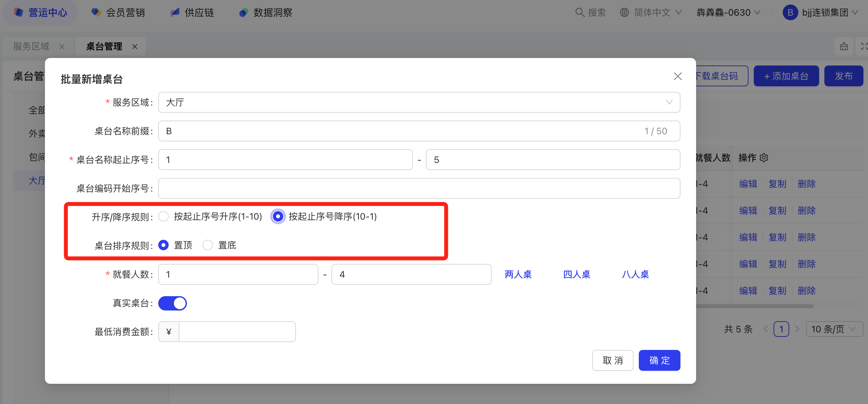Open 会员营销 module icon
This screenshot has width=868, height=404.
click(x=96, y=12)
